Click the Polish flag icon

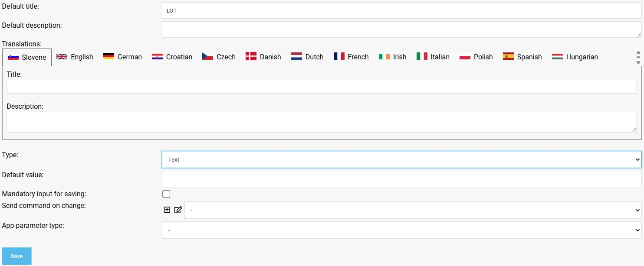click(x=465, y=56)
